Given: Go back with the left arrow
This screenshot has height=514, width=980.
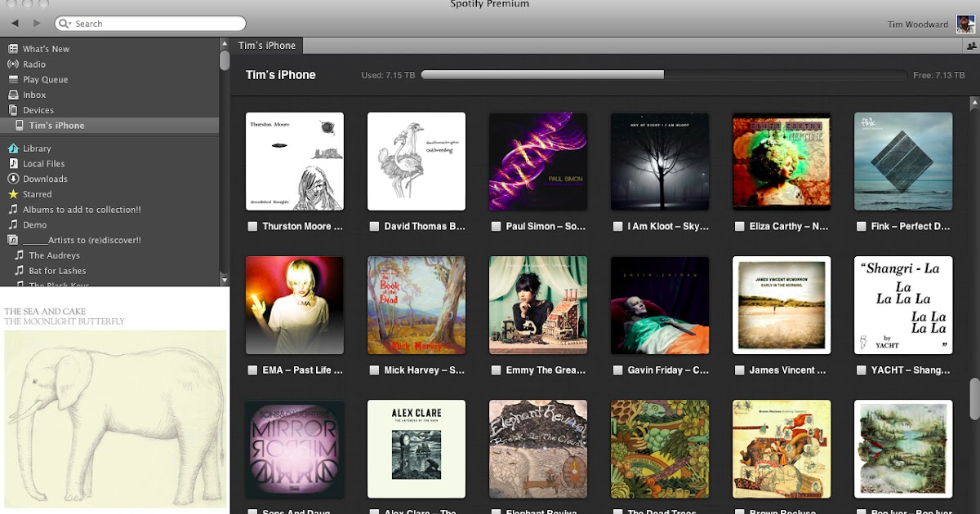Looking at the screenshot, I should point(15,23).
